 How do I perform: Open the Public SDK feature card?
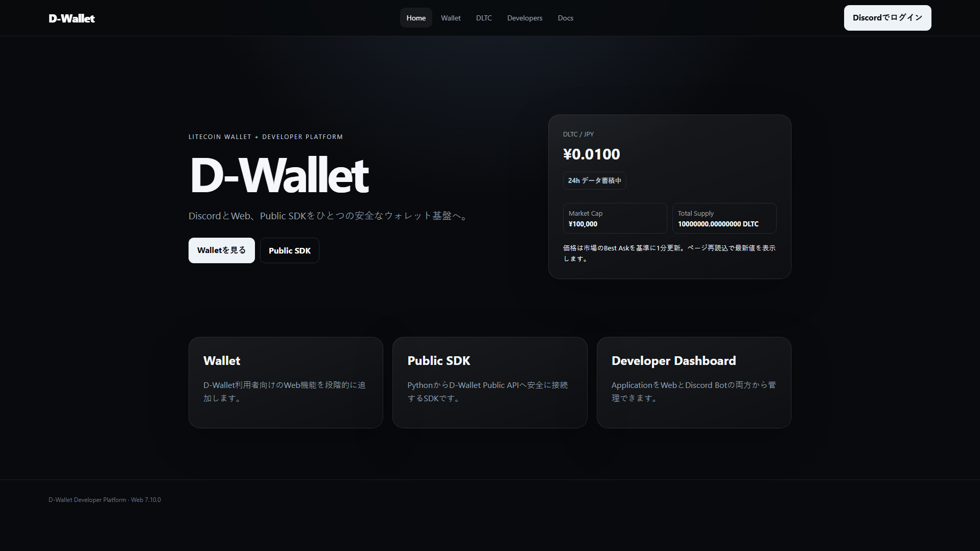489,382
